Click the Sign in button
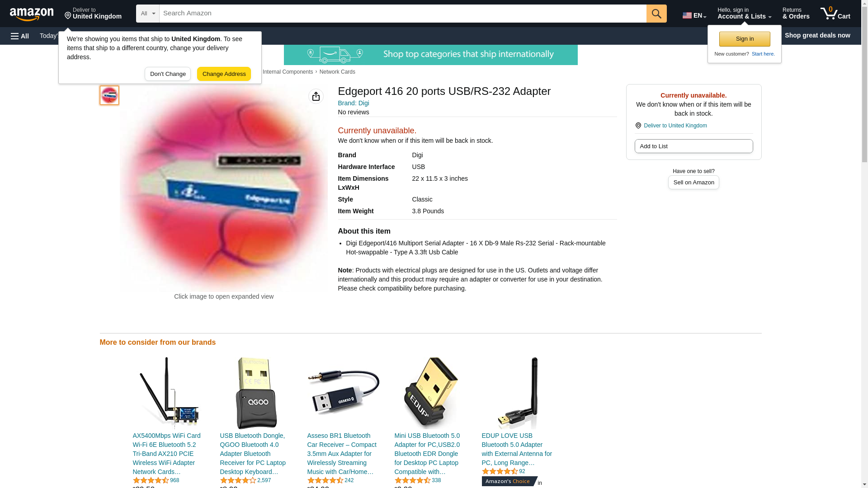 tap(745, 39)
